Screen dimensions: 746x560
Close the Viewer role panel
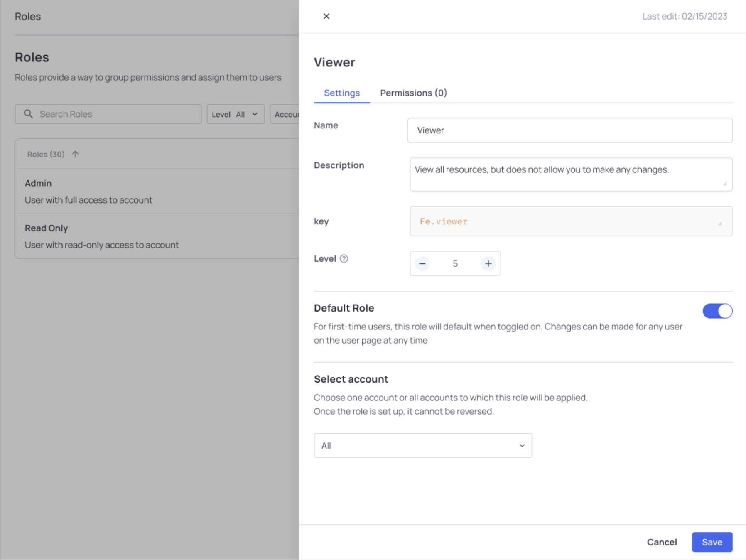(x=326, y=16)
